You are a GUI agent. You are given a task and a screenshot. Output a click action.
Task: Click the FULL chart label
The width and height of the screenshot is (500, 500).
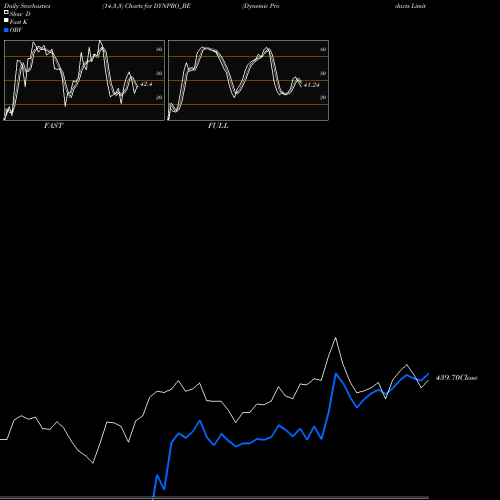click(218, 126)
